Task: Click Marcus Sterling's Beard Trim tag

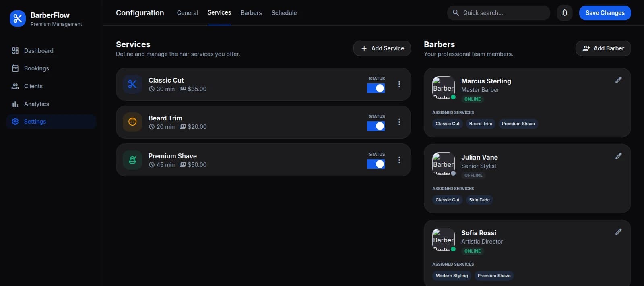Action: [x=481, y=124]
